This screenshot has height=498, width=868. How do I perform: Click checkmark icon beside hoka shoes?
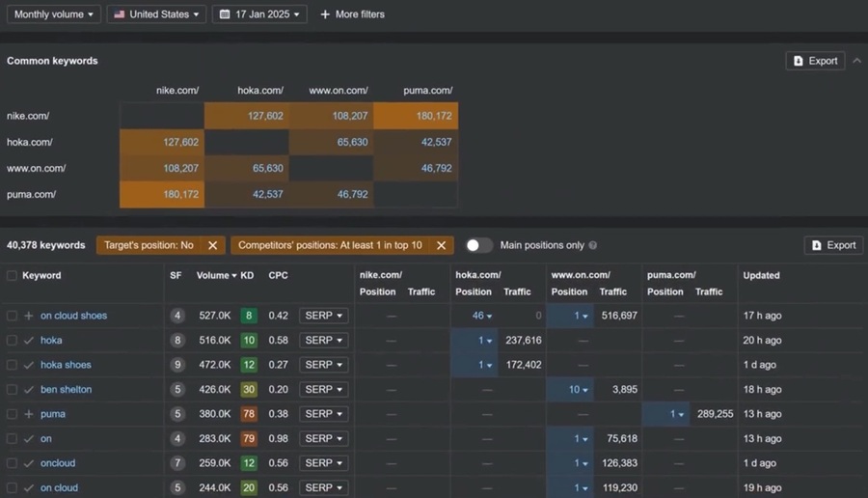click(29, 365)
